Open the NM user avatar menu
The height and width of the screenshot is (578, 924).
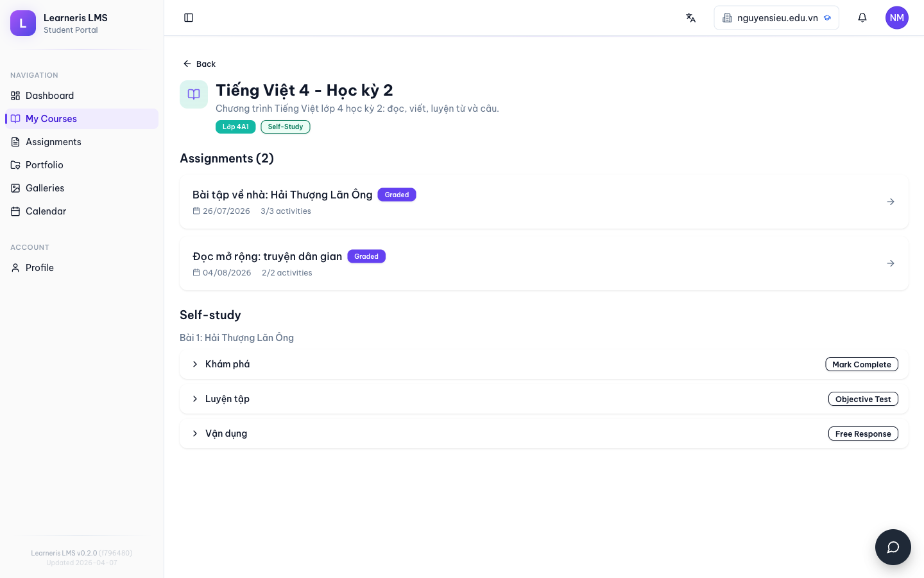(x=897, y=18)
